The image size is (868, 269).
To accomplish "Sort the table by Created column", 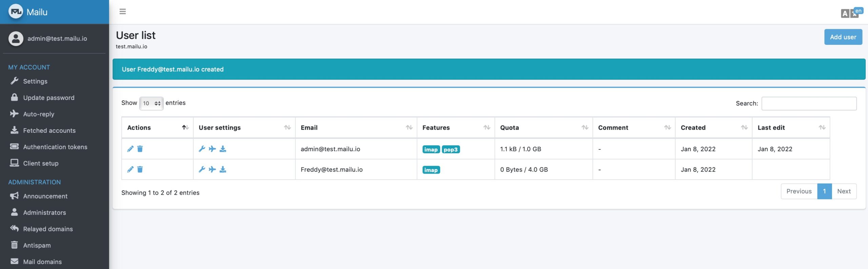I will tap(713, 128).
